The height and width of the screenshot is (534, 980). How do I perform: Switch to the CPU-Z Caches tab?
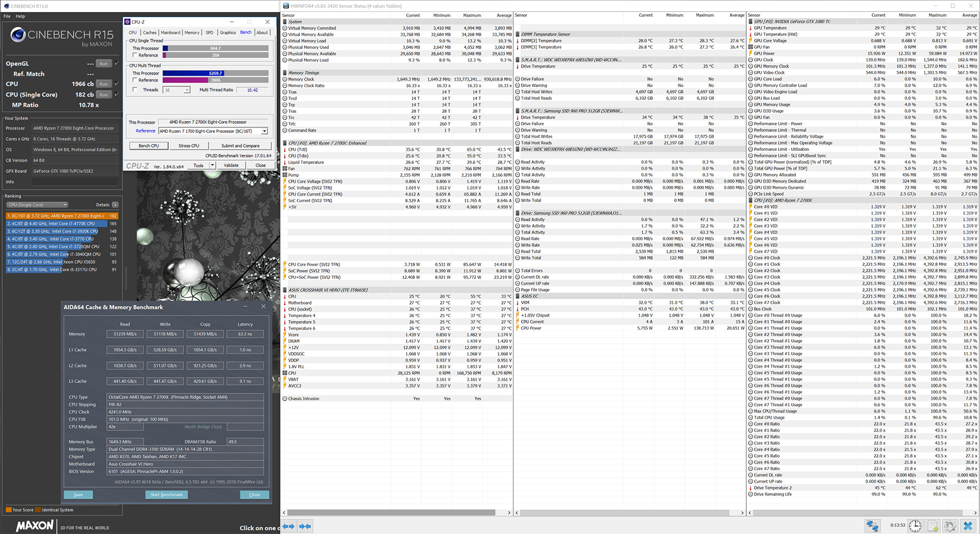pyautogui.click(x=150, y=33)
